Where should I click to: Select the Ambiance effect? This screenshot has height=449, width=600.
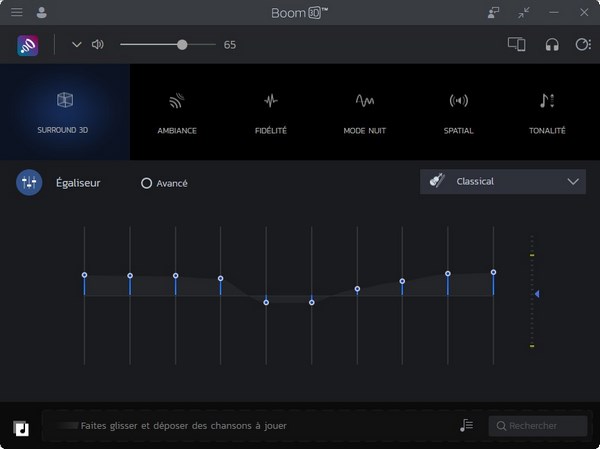(177, 113)
